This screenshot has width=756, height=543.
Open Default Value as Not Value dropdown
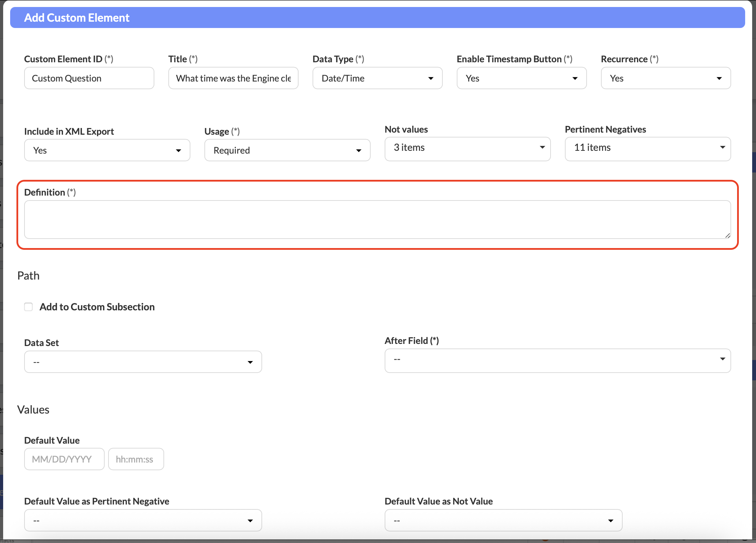pyautogui.click(x=503, y=520)
